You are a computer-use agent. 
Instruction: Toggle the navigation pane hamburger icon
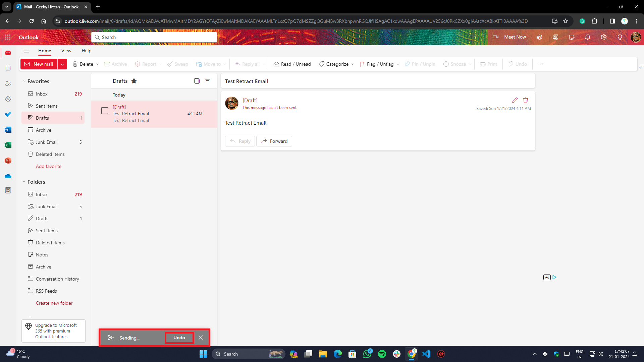point(26,51)
